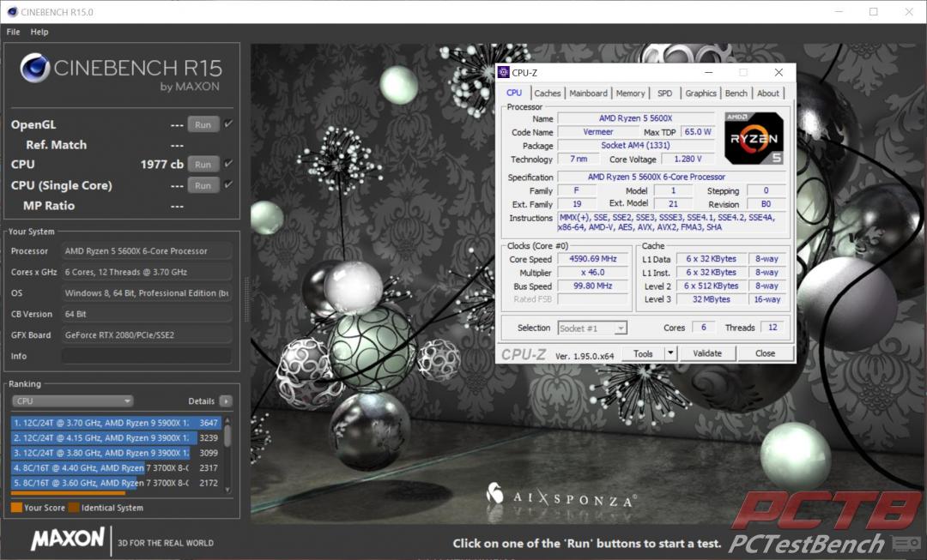Switch to the Caches tab in CPU-Z
The image size is (927, 560).
547,93
